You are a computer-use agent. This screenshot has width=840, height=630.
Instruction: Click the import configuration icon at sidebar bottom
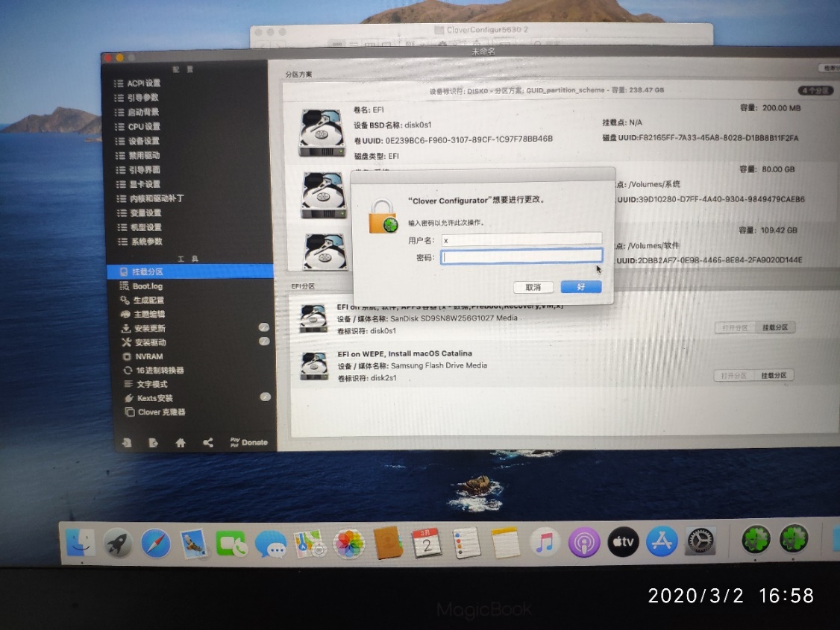tap(127, 443)
